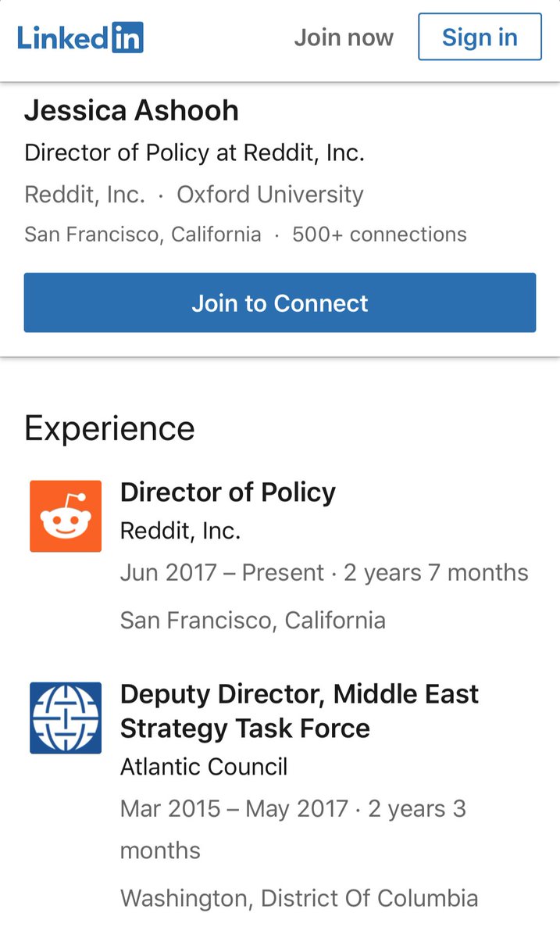Click the headline Director of Policy at Reddit, Inc.
This screenshot has width=560, height=938.
pyautogui.click(x=194, y=152)
